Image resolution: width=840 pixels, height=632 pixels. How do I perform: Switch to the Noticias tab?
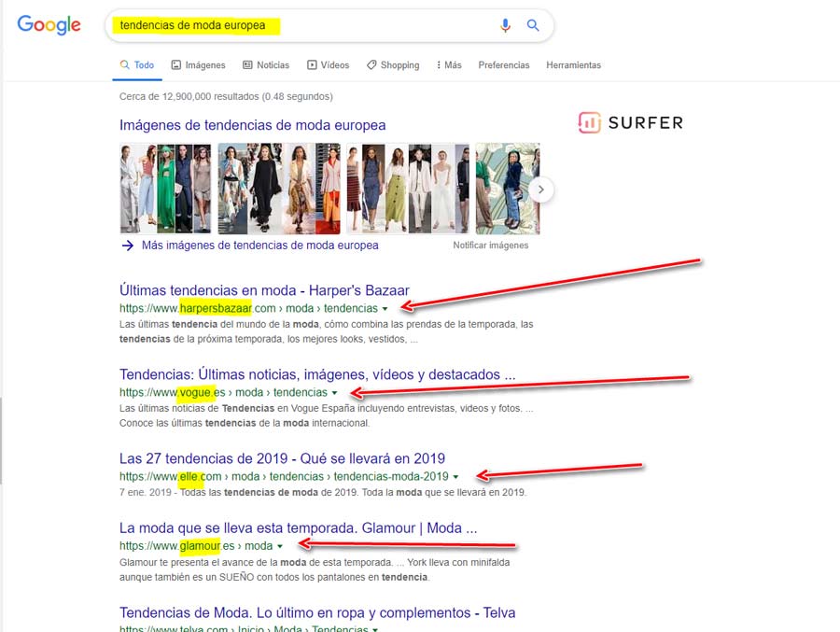click(266, 64)
